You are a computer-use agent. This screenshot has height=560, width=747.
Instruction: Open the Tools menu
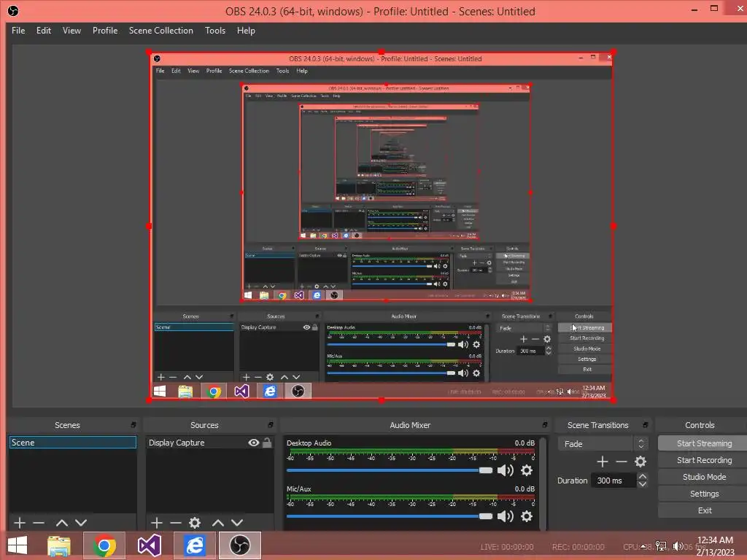click(215, 31)
